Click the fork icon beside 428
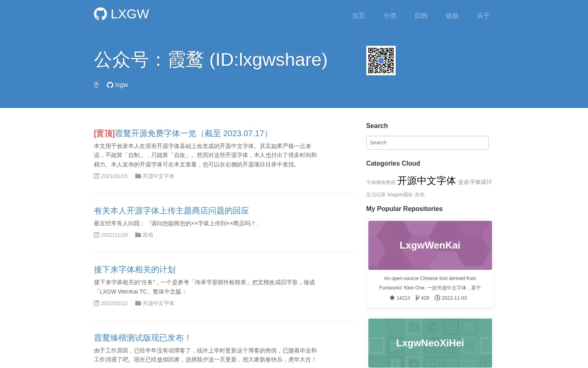The image size is (588, 368). click(x=417, y=298)
